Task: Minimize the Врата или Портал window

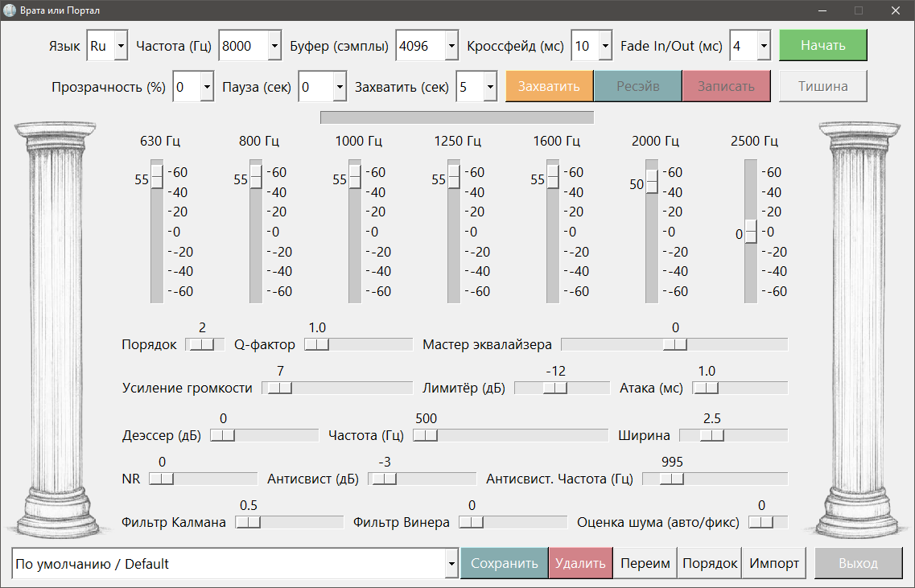Action: click(x=822, y=10)
